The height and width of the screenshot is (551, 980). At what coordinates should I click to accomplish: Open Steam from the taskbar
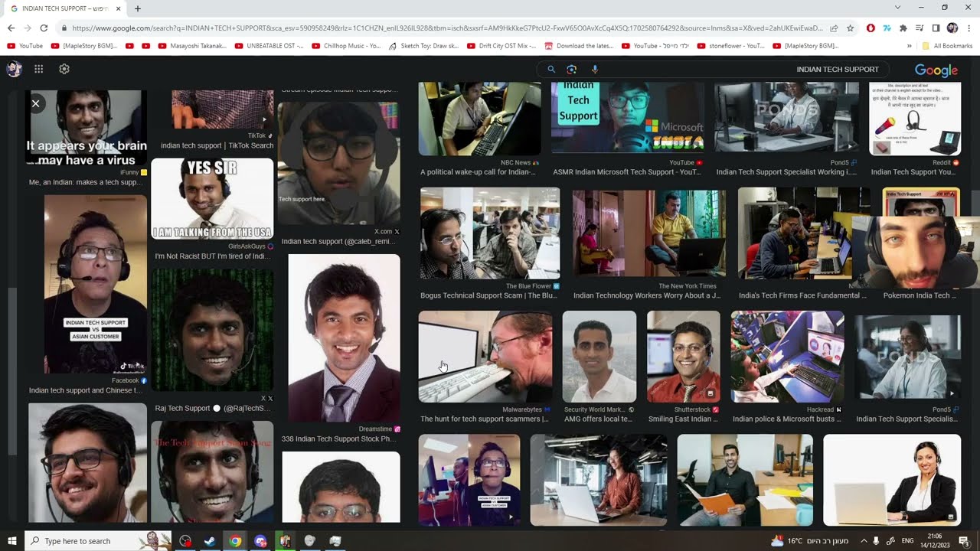coord(209,541)
